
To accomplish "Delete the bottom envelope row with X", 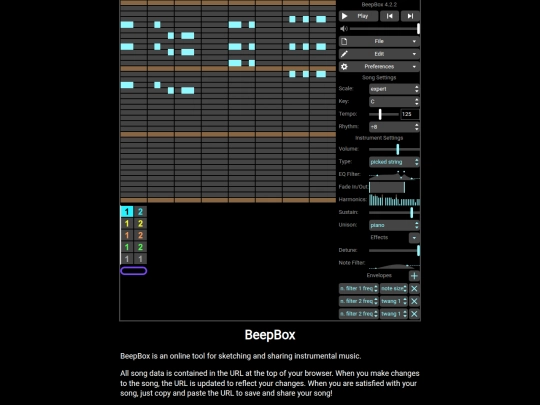I will point(414,314).
